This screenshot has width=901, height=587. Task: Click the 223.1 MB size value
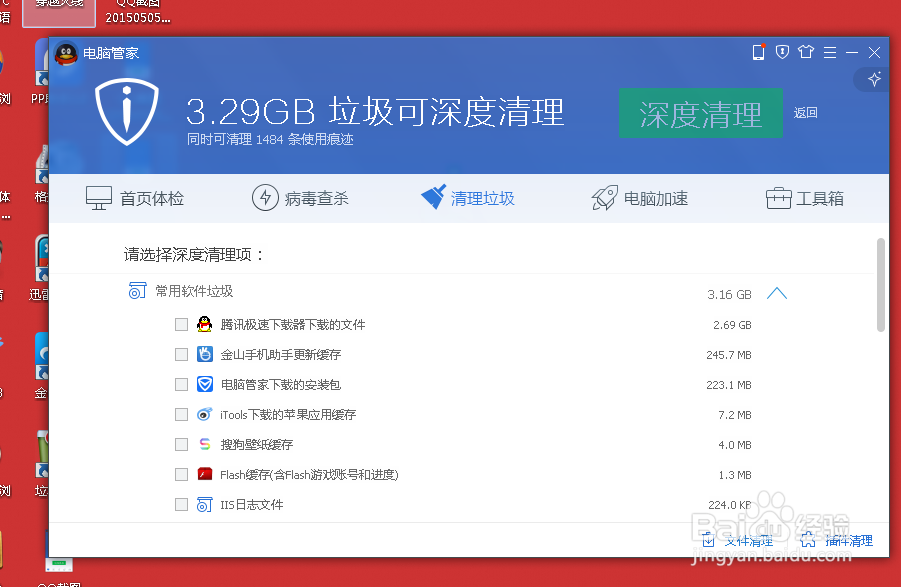click(729, 385)
